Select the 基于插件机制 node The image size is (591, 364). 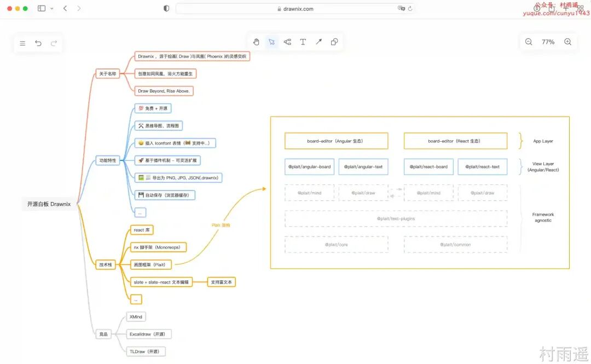tap(167, 160)
